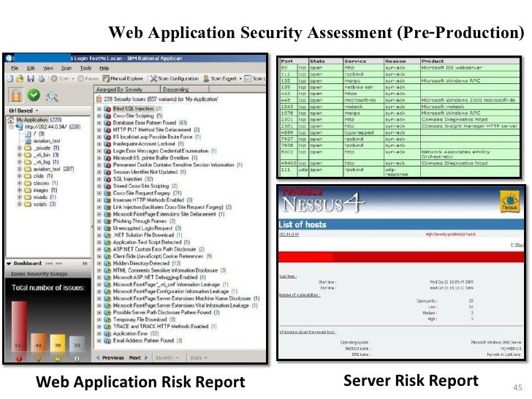Open Scan Configuration
The image size is (532, 399).
[175, 79]
